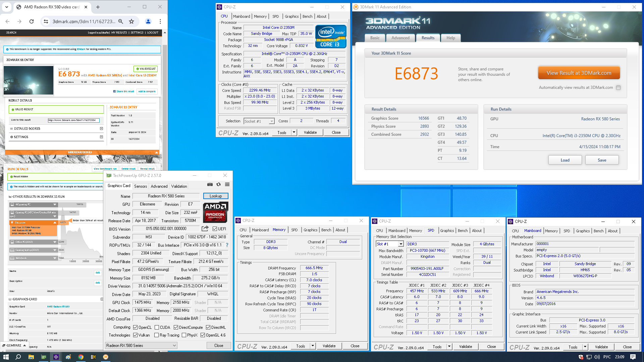Open the Radeon RX 580 Series GPU selector
Viewport: 644px width, 362px height.
click(x=141, y=346)
